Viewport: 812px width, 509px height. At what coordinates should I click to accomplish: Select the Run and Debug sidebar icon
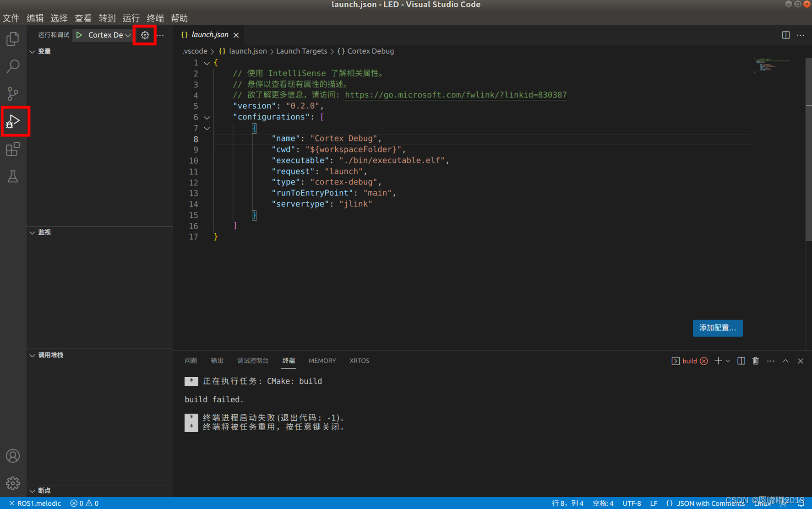tap(14, 121)
